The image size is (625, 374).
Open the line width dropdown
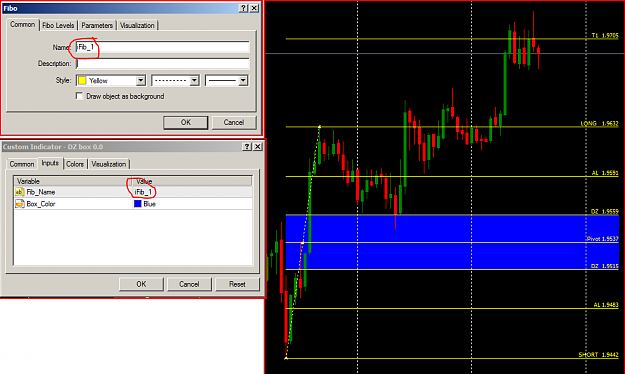[x=243, y=81]
